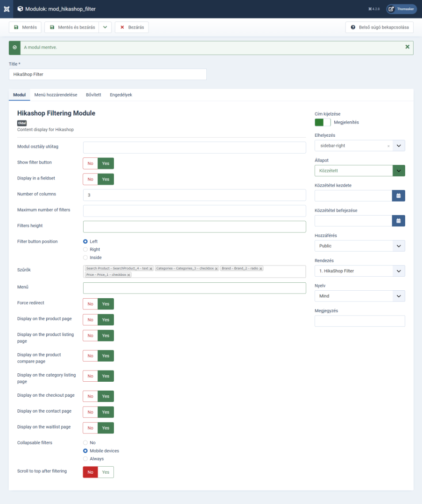Open the Bővített tab

click(x=93, y=95)
